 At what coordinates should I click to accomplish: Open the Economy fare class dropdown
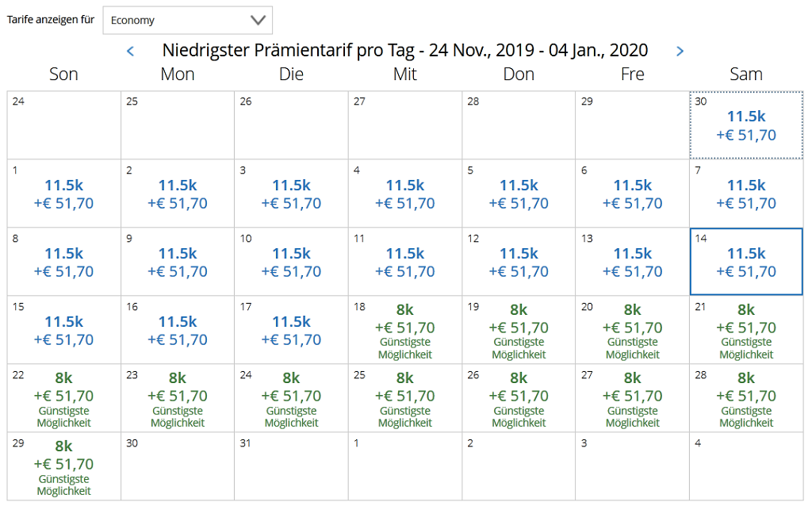[187, 20]
